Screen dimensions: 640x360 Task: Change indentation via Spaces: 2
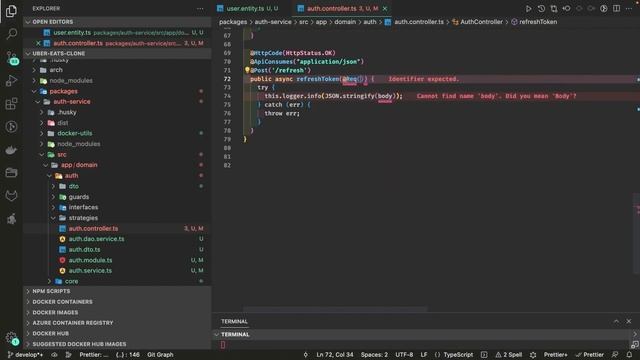click(374, 355)
